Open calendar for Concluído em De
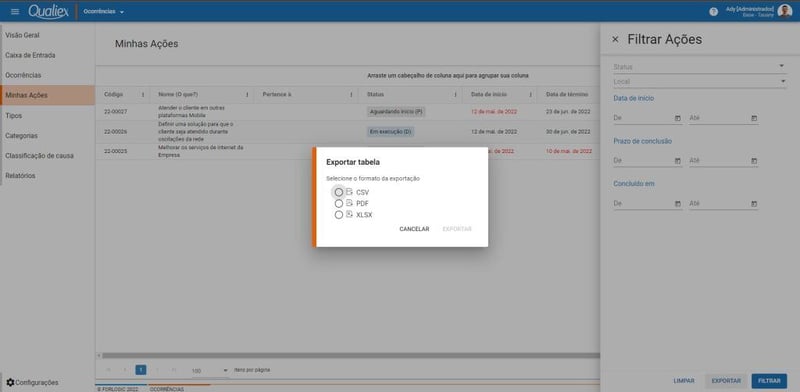The height and width of the screenshot is (392, 800). pos(678,204)
